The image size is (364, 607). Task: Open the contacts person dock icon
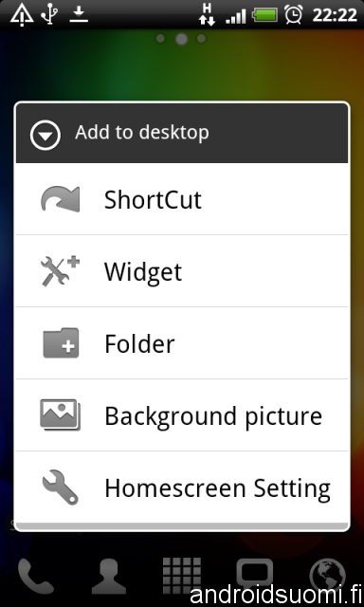[x=109, y=576]
